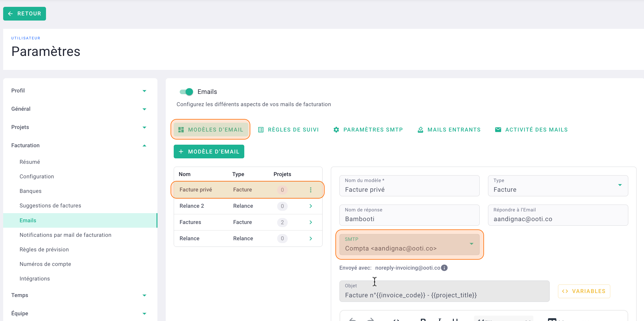Select the Emails sidebar item
The width and height of the screenshot is (644, 321).
pos(80,220)
